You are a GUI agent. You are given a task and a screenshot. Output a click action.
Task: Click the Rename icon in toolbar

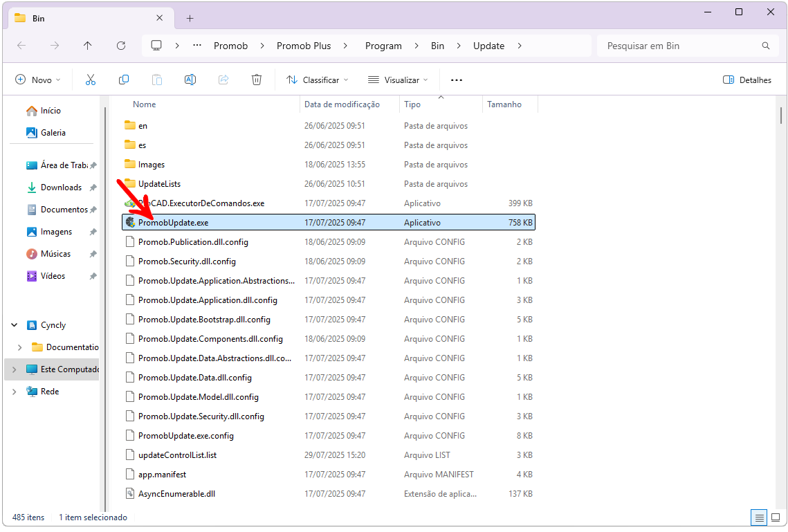pyautogui.click(x=190, y=80)
